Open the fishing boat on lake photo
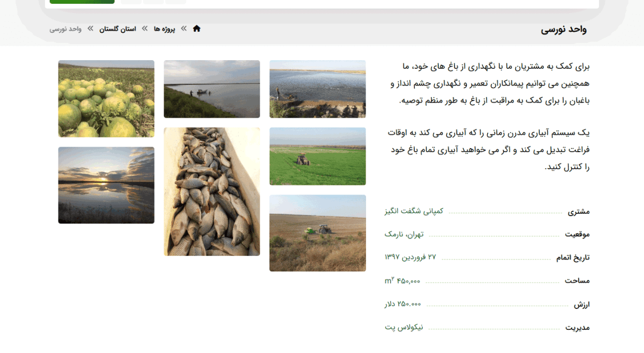The width and height of the screenshot is (644, 353). pyautogui.click(x=212, y=89)
